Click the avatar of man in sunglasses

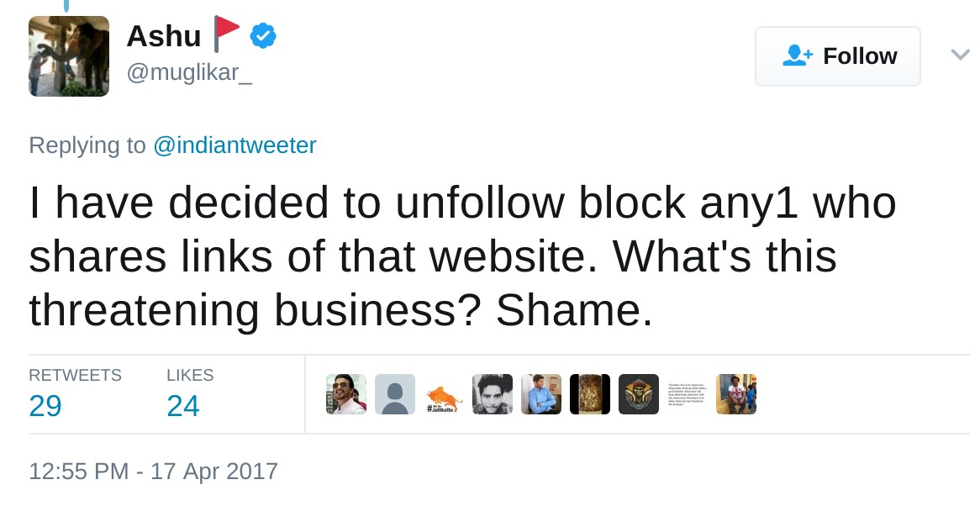pyautogui.click(x=346, y=394)
